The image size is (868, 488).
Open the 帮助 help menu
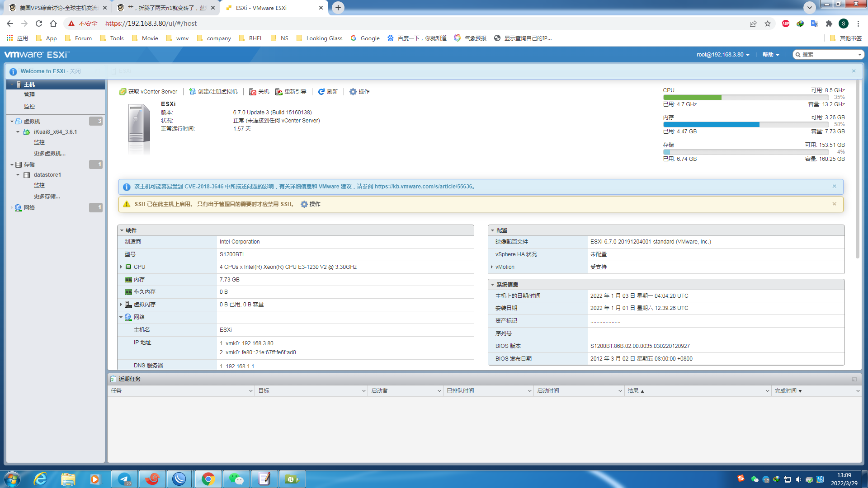point(771,55)
